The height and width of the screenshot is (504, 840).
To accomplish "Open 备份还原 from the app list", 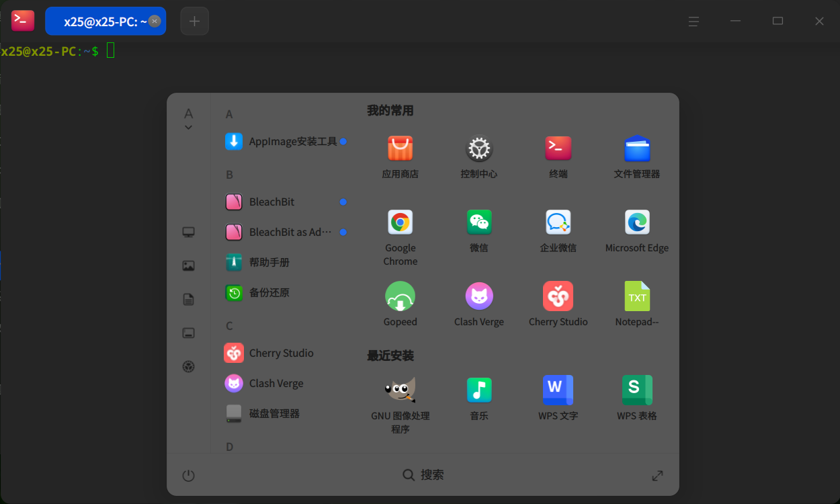I will [x=286, y=292].
